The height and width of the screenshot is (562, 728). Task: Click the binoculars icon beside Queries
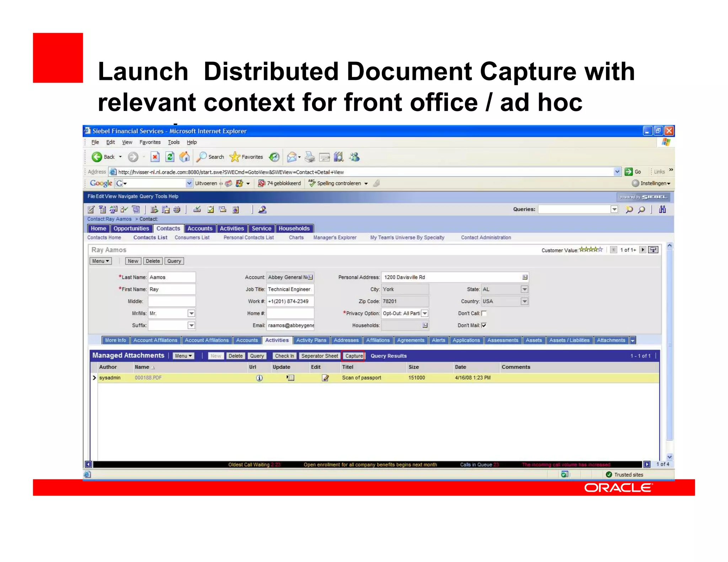pos(662,209)
